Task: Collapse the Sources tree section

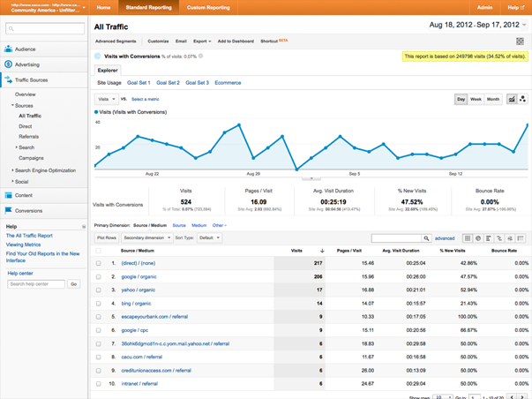Action: pyautogui.click(x=12, y=105)
